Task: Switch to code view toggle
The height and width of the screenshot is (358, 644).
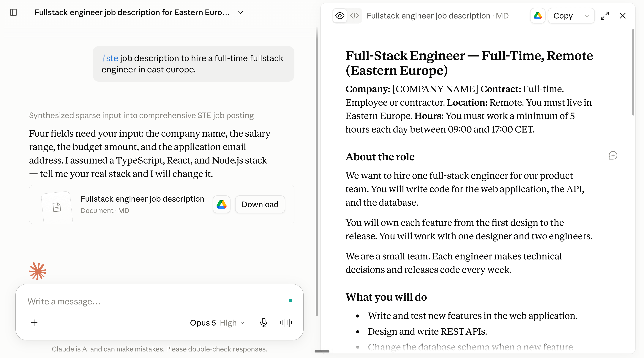Action: (354, 16)
